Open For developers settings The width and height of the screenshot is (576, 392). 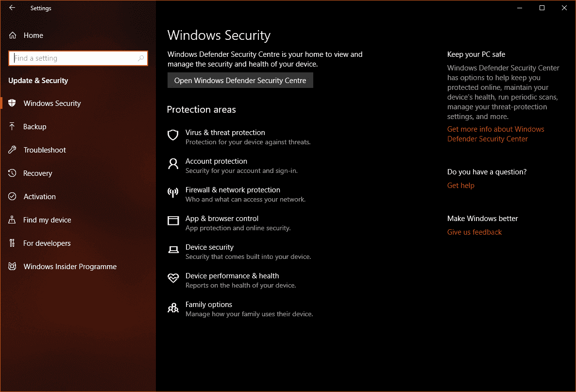78,243
